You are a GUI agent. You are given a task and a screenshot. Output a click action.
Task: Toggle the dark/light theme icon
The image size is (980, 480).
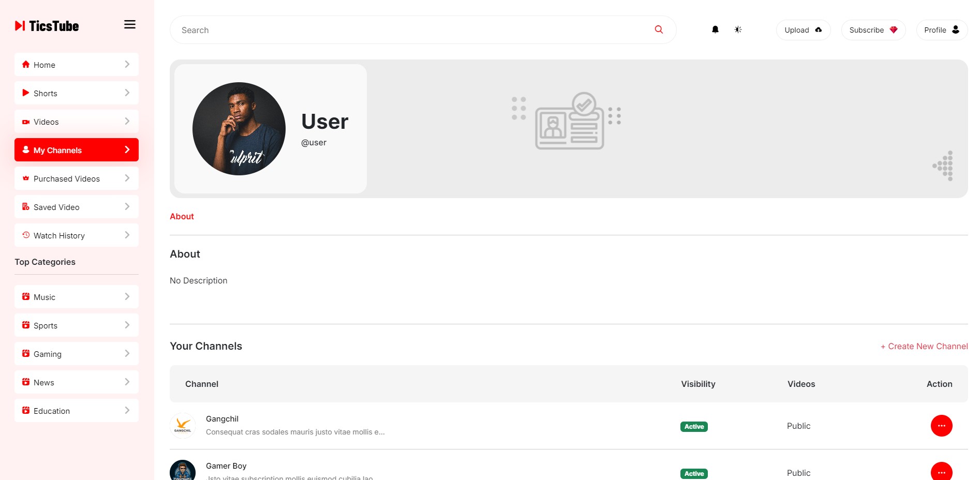point(738,29)
